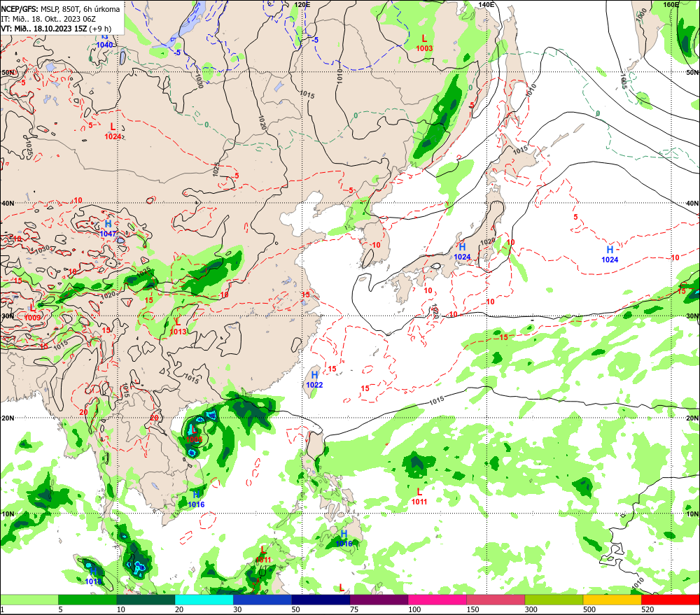Click the NCEP/GFS MSLP 850T title line
Image resolution: width=700 pixels, height=615 pixels.
tap(60, 9)
